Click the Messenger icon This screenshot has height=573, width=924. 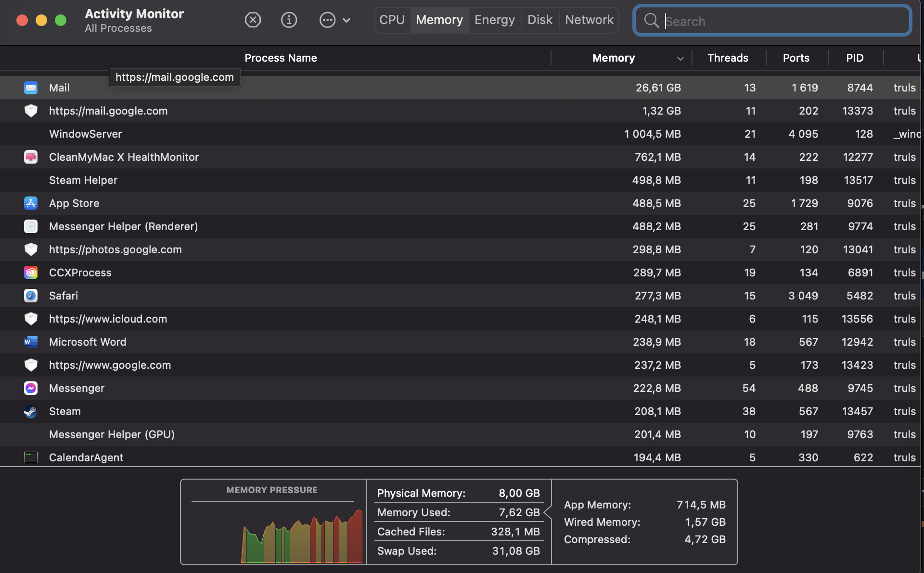[x=30, y=388]
